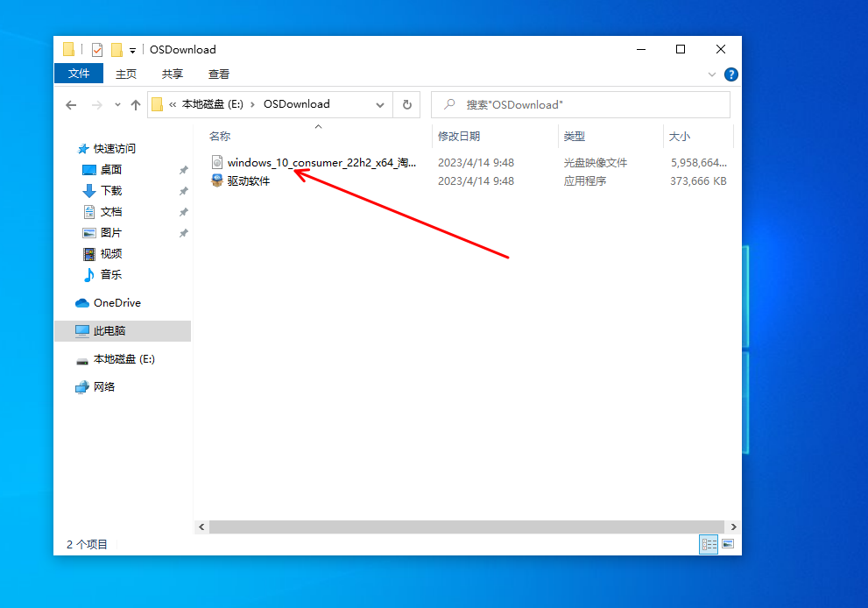Expand the ribbon with the chevron

pyautogui.click(x=712, y=74)
